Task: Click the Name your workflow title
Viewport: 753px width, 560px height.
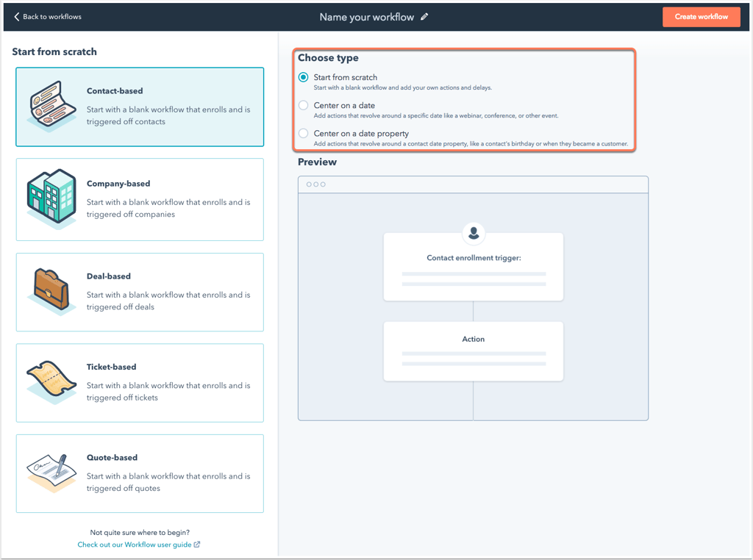Action: click(367, 18)
